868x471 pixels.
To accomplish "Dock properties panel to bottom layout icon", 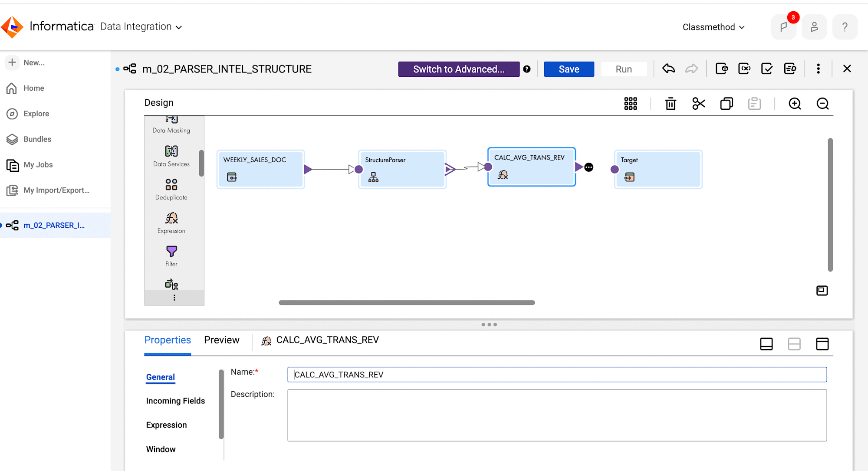I will [x=766, y=344].
